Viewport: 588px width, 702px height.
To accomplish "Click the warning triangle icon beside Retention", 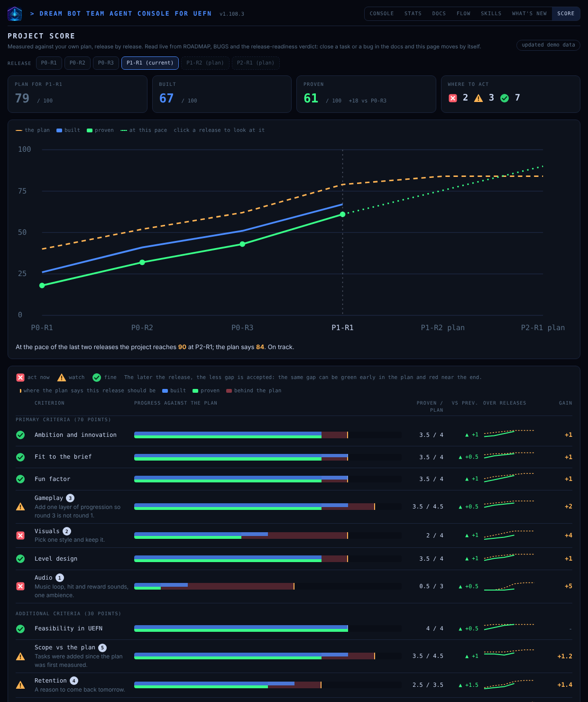I will [20, 685].
